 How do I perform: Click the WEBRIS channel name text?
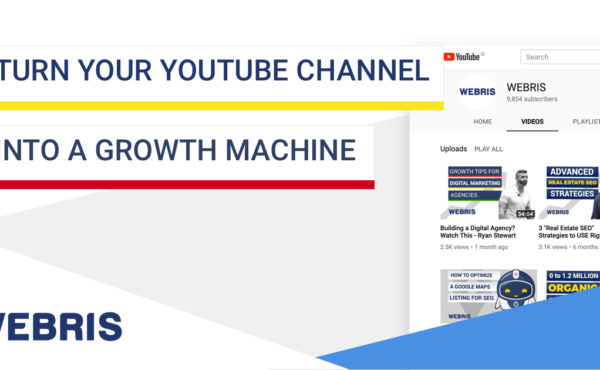click(x=526, y=87)
